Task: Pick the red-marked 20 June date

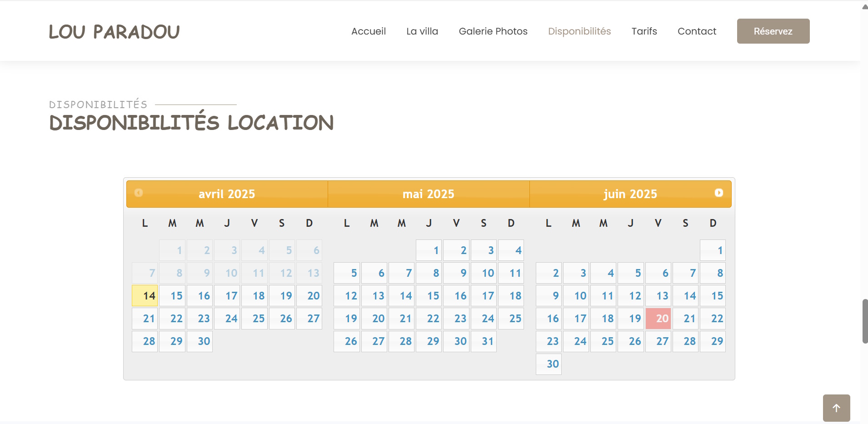Action: click(658, 319)
